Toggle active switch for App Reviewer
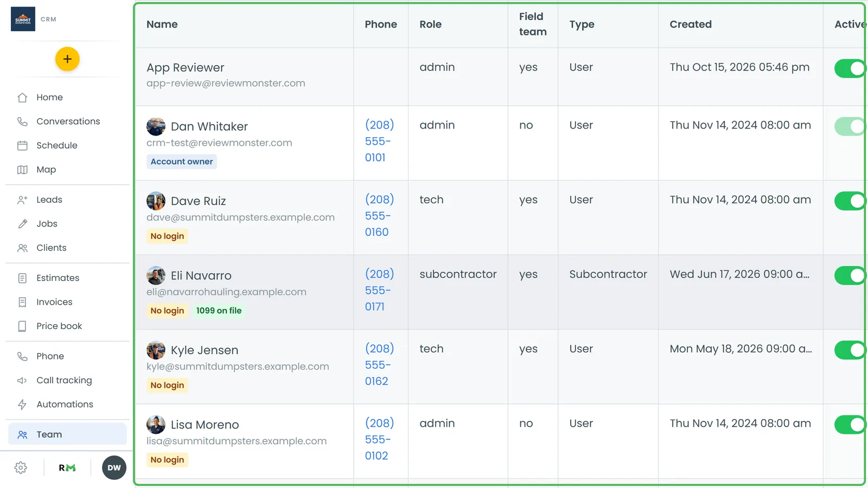868x488 pixels. (x=850, y=69)
